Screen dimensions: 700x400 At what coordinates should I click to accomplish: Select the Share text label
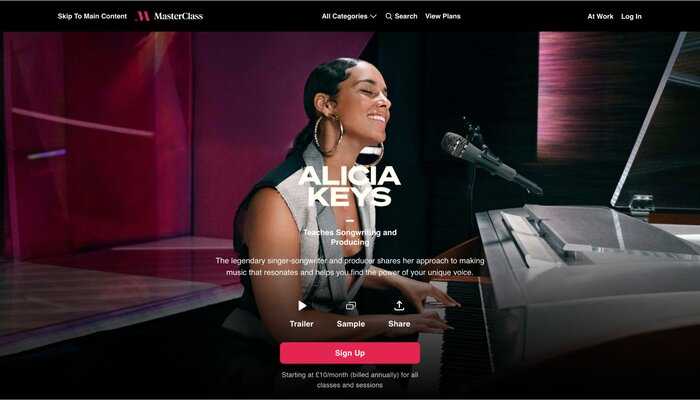coord(399,324)
